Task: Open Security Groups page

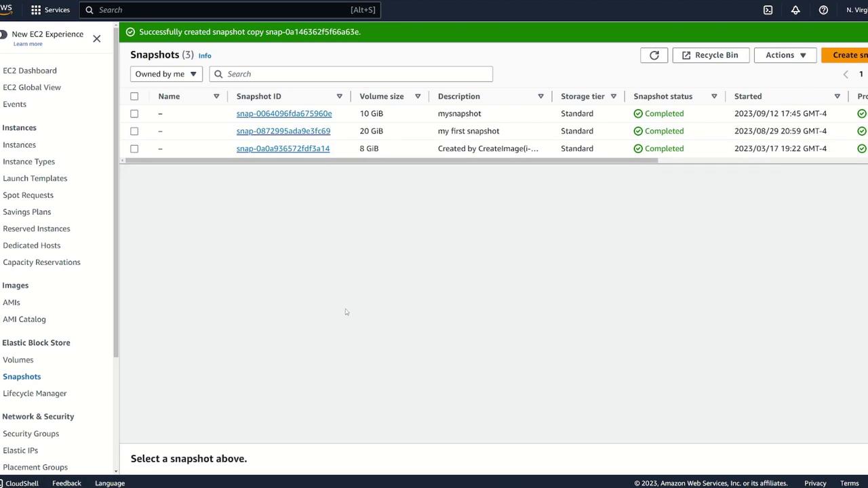Action: tap(31, 434)
